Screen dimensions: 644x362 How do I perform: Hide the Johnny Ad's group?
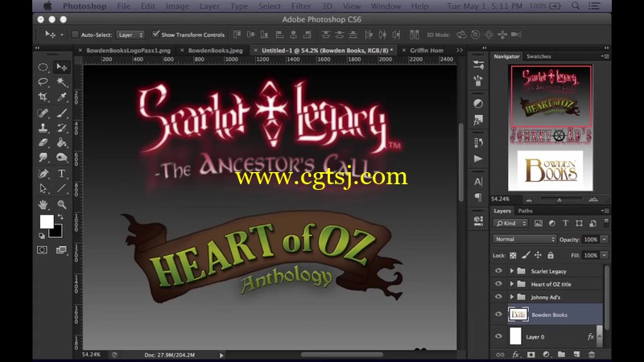[x=498, y=297]
